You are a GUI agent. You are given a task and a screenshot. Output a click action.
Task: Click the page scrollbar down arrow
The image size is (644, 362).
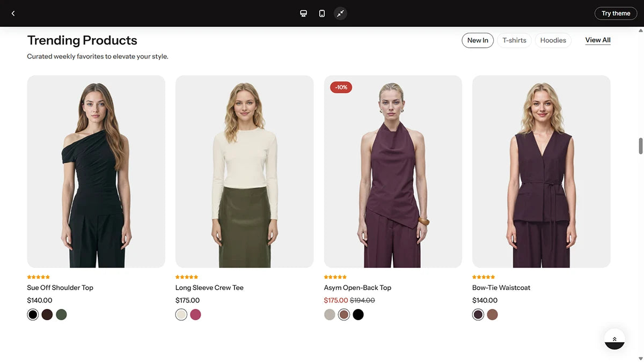pyautogui.click(x=640, y=358)
